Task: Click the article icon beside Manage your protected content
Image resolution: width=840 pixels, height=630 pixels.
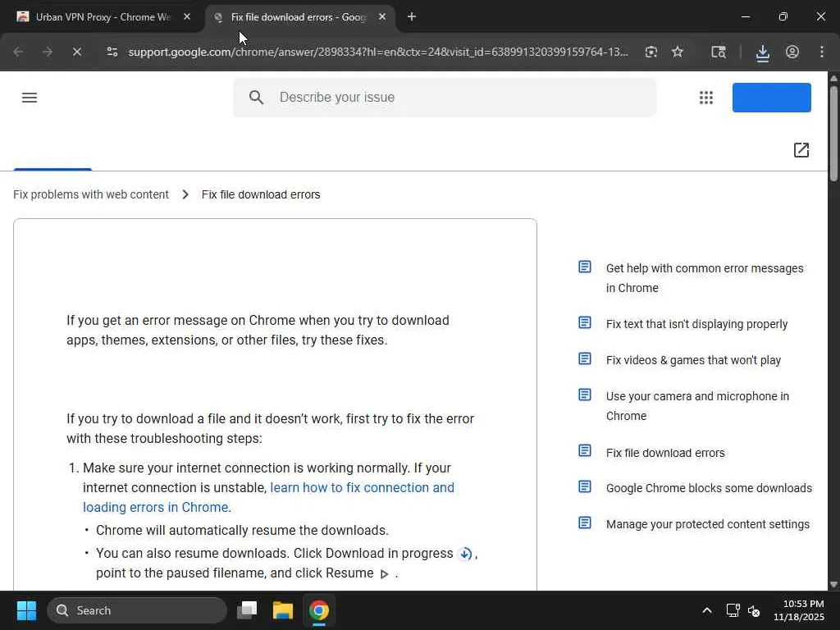Action: [x=584, y=523]
